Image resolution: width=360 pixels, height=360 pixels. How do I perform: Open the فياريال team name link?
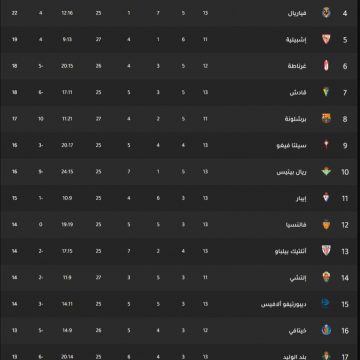tap(297, 13)
